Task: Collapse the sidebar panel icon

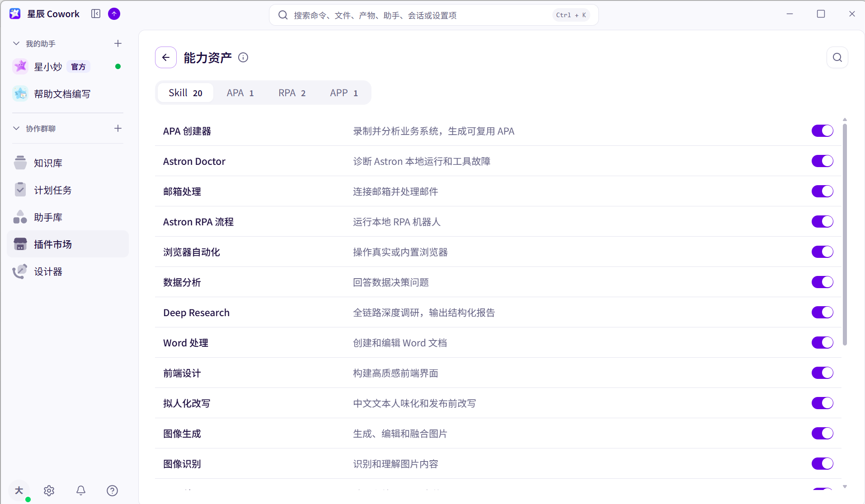Action: pos(96,14)
